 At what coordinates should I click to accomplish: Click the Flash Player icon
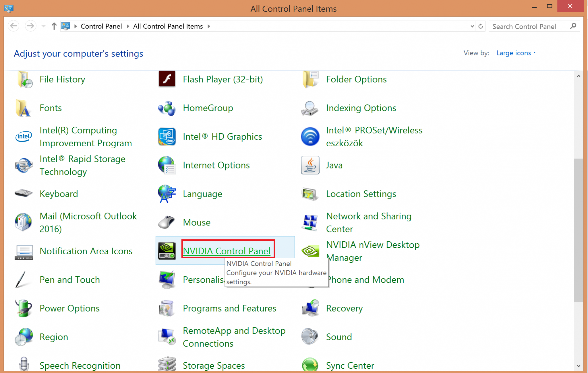[x=167, y=79]
